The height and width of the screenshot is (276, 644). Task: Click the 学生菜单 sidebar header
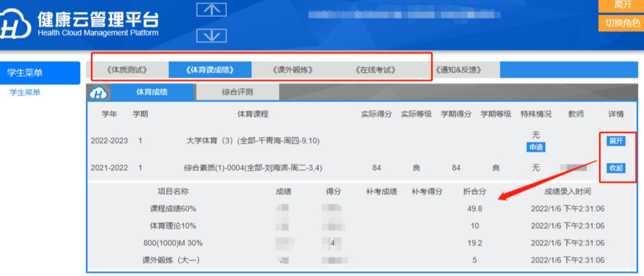tap(40, 73)
